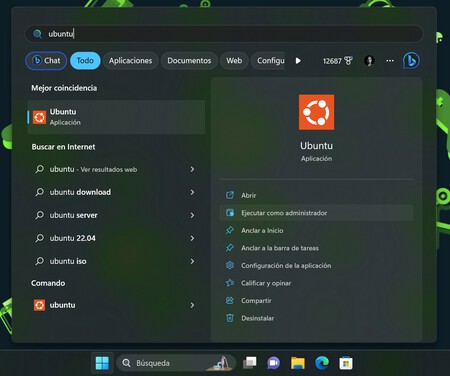Expand the ubuntu server suggestion arrow
The width and height of the screenshot is (450, 376).
coord(192,215)
